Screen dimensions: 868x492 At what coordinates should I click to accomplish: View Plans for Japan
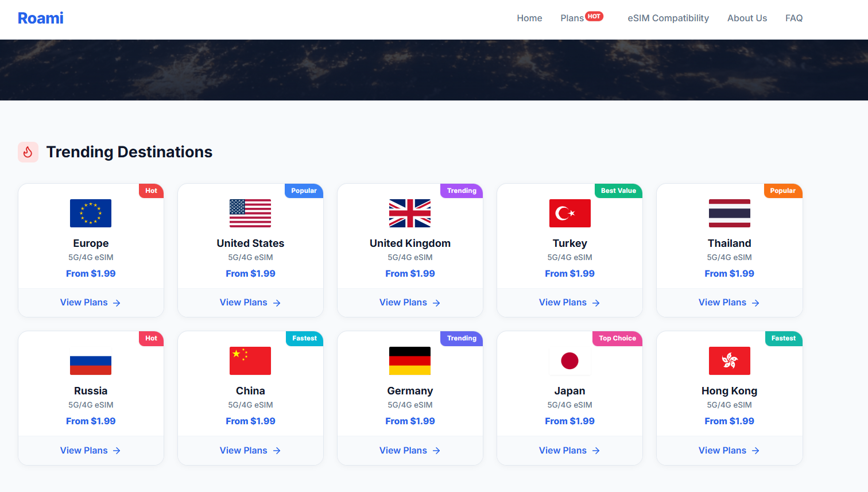(x=569, y=451)
